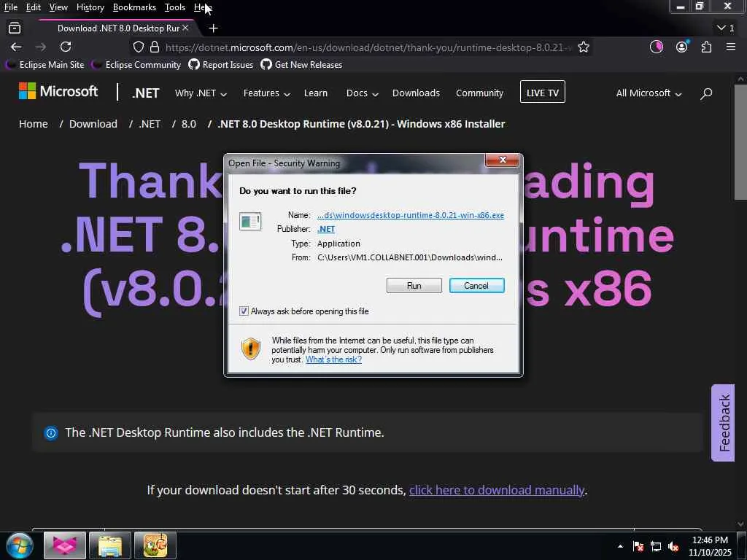Screen dimensions: 747x560
Task: Close the Open File Security Warning dialog
Action: point(502,160)
